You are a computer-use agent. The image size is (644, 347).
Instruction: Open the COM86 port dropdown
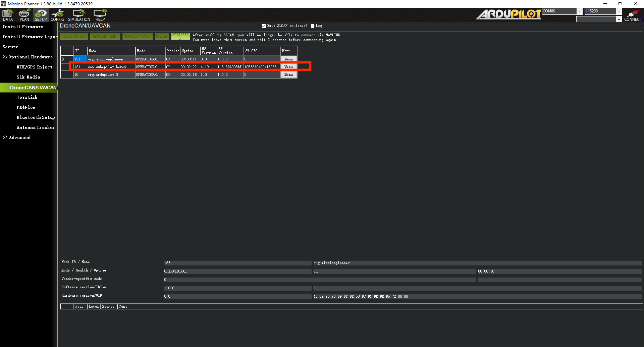[x=579, y=11]
